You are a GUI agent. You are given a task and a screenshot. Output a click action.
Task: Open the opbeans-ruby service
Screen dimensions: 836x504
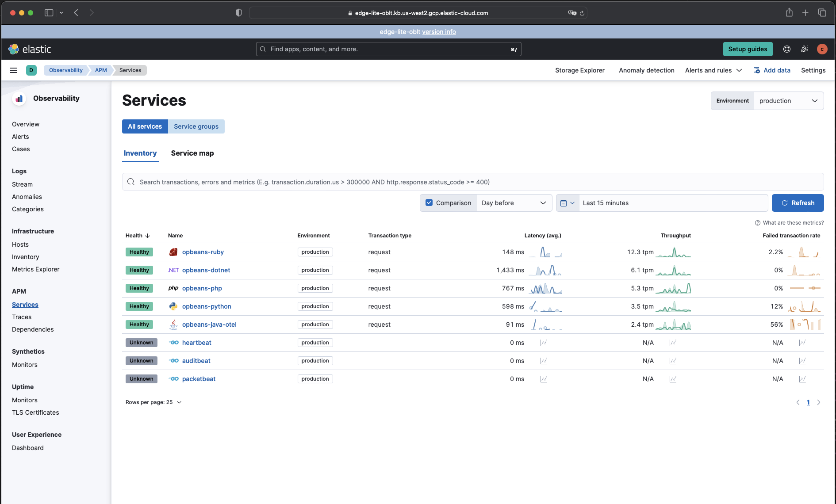coord(203,252)
